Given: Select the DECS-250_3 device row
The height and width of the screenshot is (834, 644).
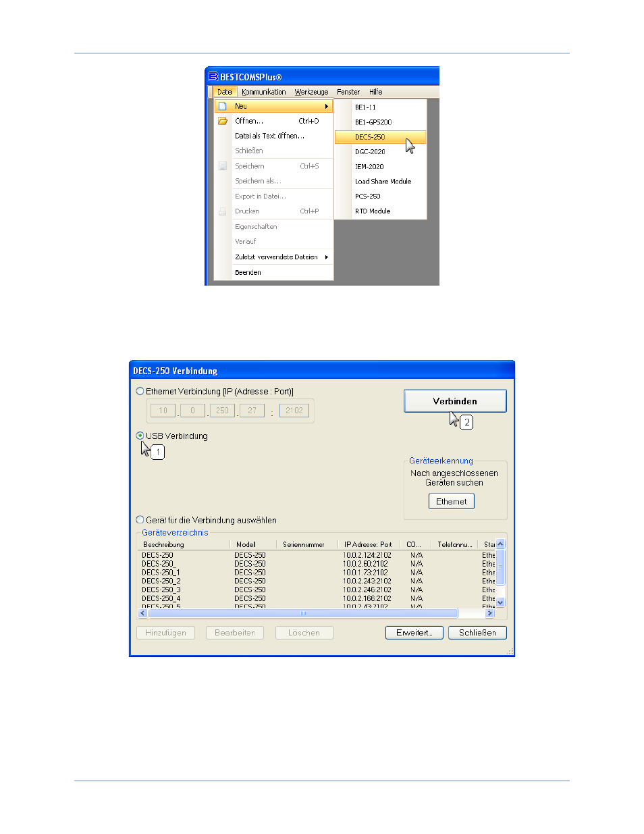Looking at the screenshot, I should 317,590.
